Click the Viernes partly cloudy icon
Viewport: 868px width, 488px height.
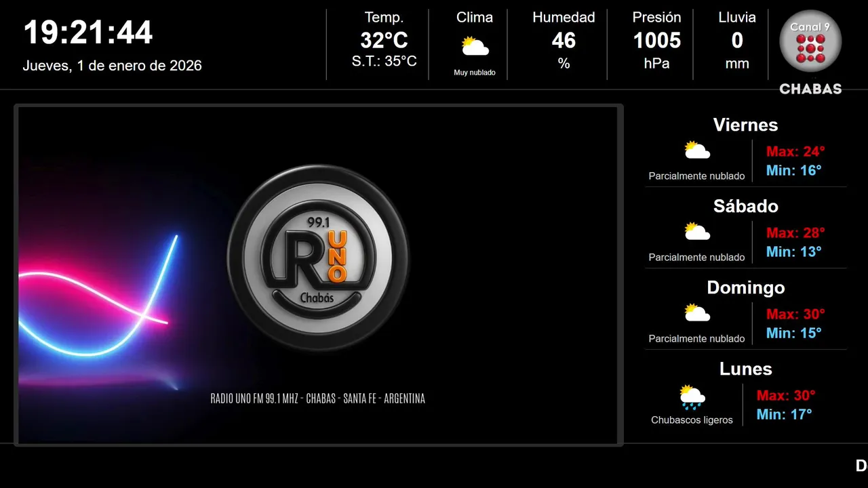(696, 150)
